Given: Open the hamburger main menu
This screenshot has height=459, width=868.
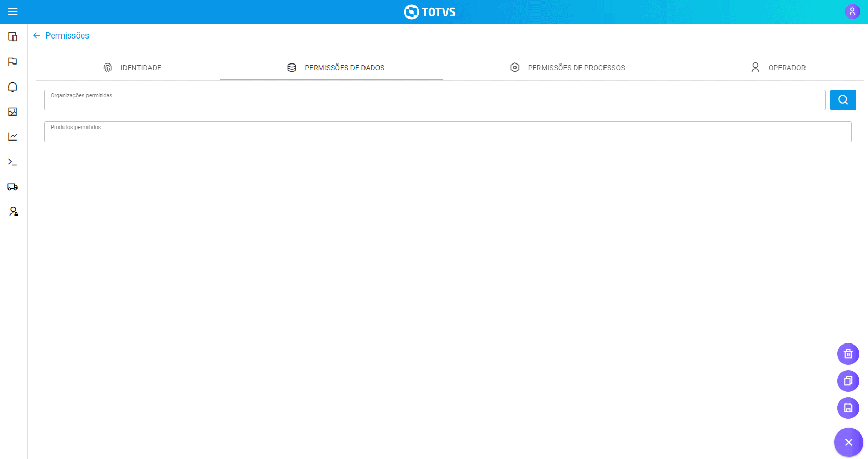Looking at the screenshot, I should tap(12, 11).
